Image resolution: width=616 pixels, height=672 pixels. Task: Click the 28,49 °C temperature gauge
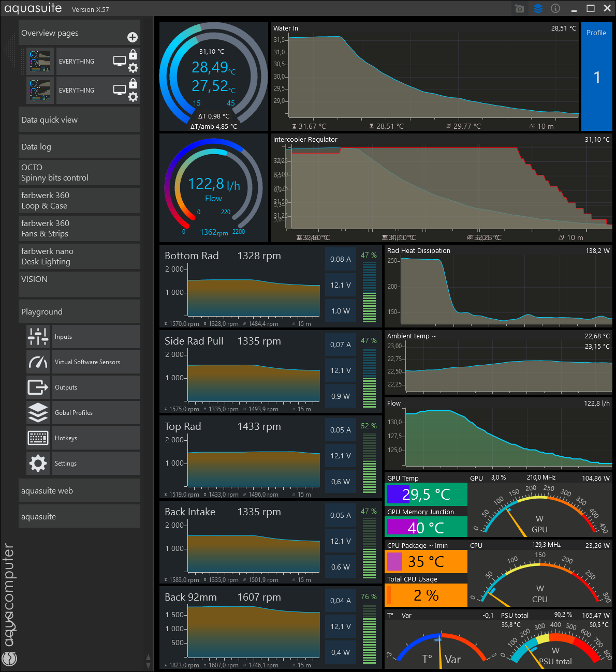tap(213, 77)
